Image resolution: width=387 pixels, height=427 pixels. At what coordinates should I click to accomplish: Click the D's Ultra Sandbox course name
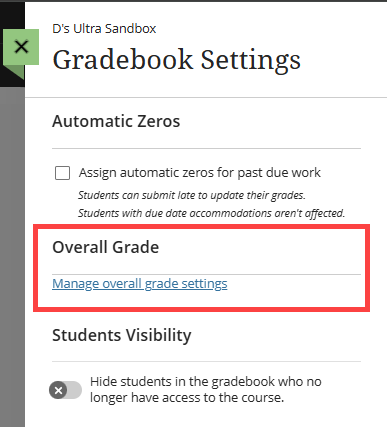(104, 28)
